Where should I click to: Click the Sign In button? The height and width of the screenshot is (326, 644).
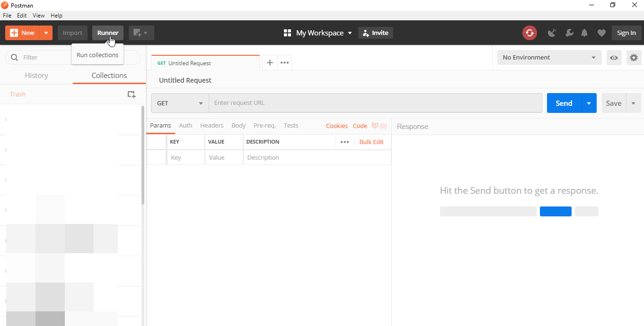(626, 33)
